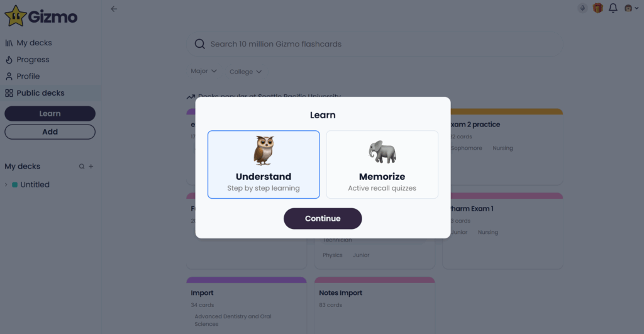Select the Memorize learning mode
The image size is (644, 334).
pos(382,165)
